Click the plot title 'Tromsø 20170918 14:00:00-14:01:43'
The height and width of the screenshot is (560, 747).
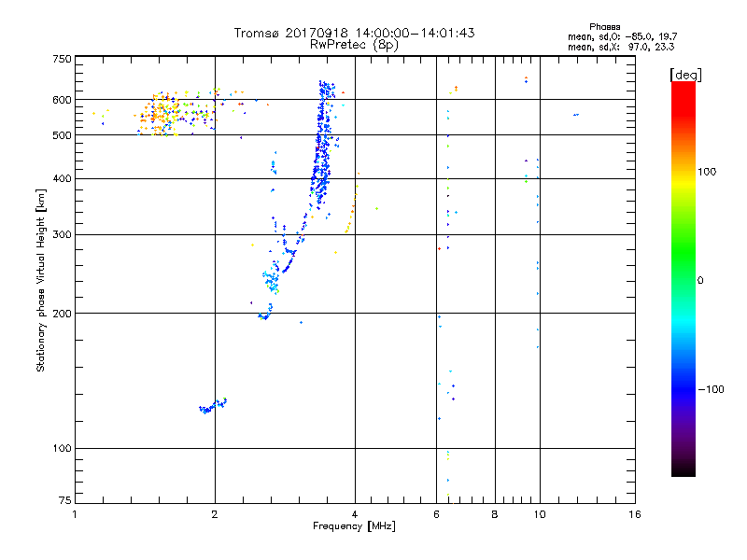[354, 33]
